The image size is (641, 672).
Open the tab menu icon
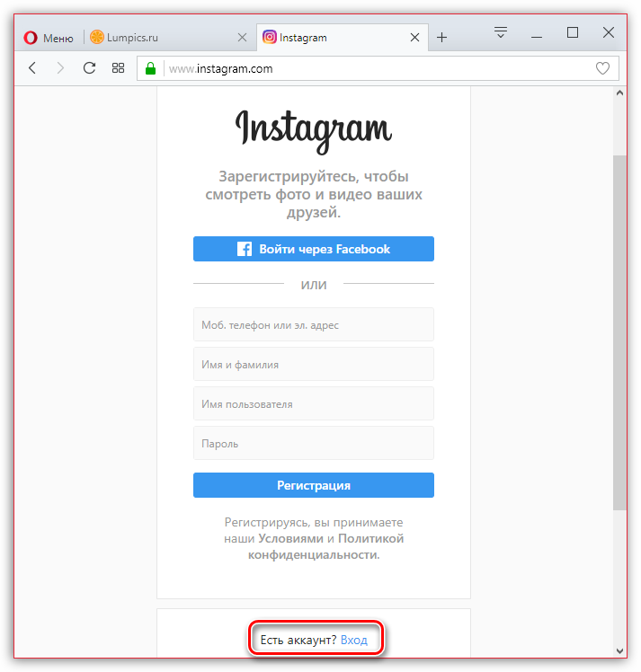(x=501, y=32)
